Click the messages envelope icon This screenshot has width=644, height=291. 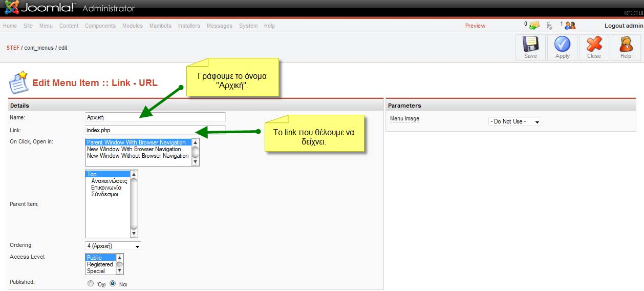pyautogui.click(x=534, y=25)
